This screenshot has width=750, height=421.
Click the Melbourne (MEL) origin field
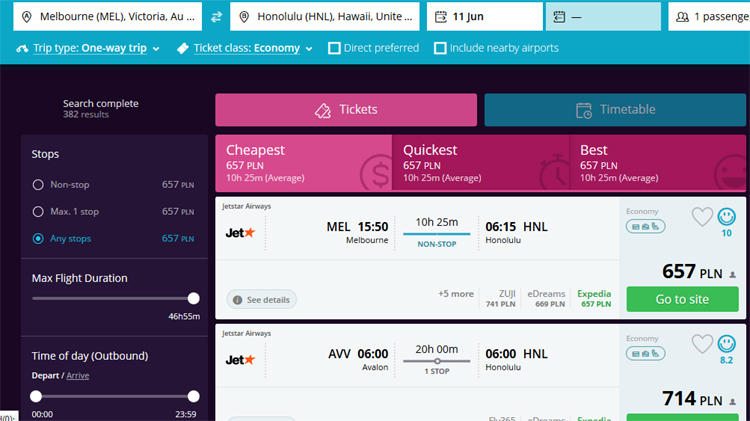108,17
